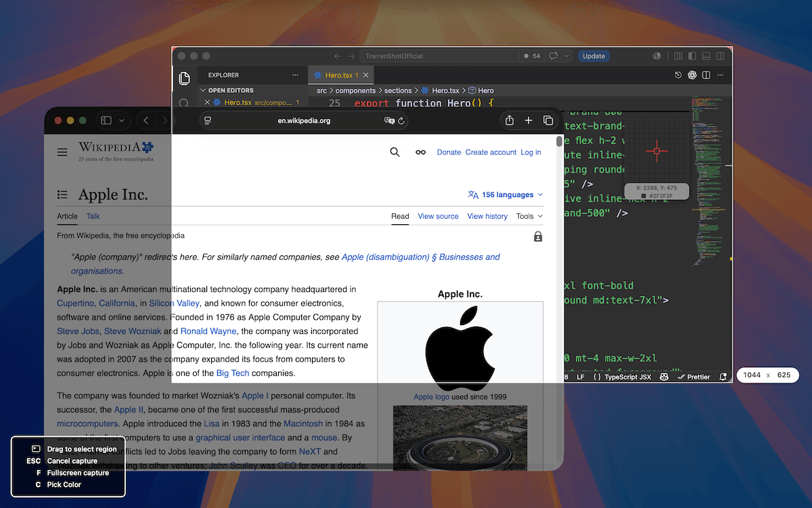Click the Donate link

[449, 152]
